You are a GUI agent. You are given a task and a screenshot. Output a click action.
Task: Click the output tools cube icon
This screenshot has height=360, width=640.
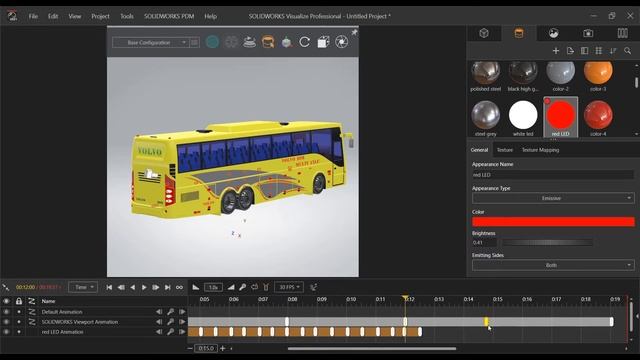[x=323, y=42]
